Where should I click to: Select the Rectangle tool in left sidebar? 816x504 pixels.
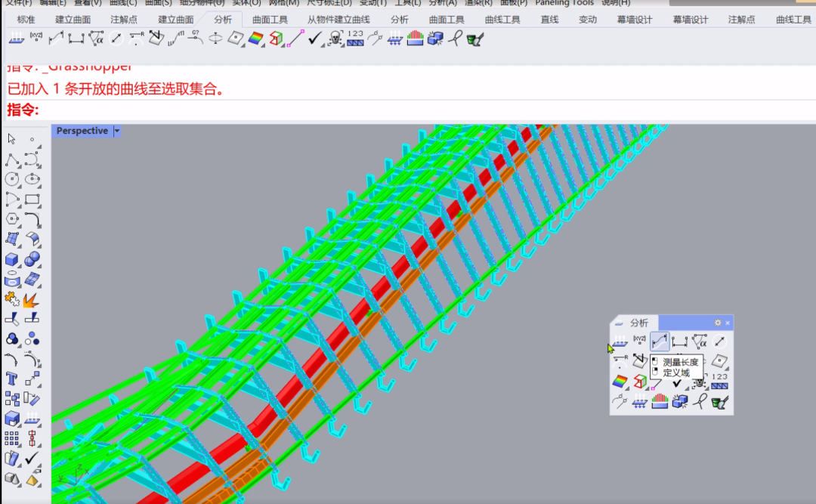(x=32, y=199)
